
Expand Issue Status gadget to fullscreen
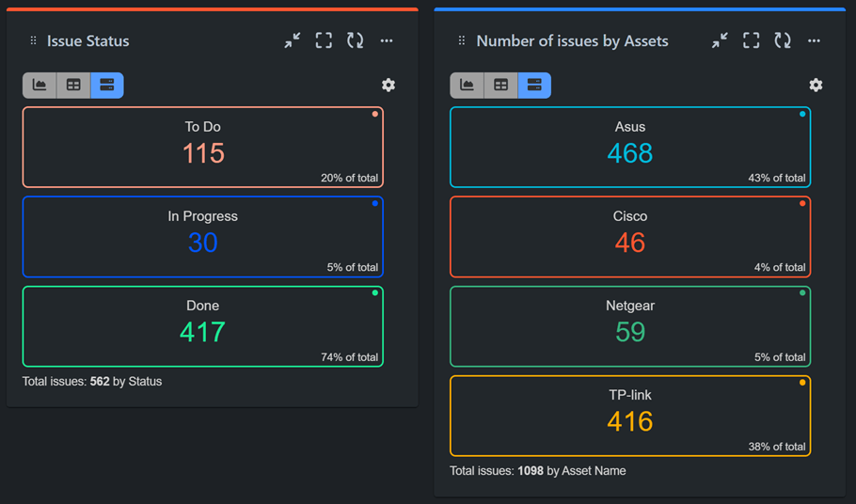(x=324, y=40)
